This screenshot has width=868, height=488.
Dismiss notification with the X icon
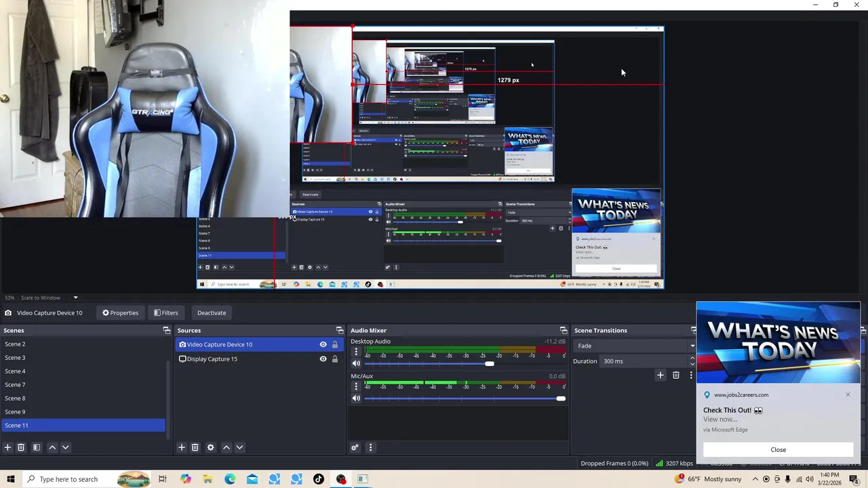pyautogui.click(x=848, y=394)
